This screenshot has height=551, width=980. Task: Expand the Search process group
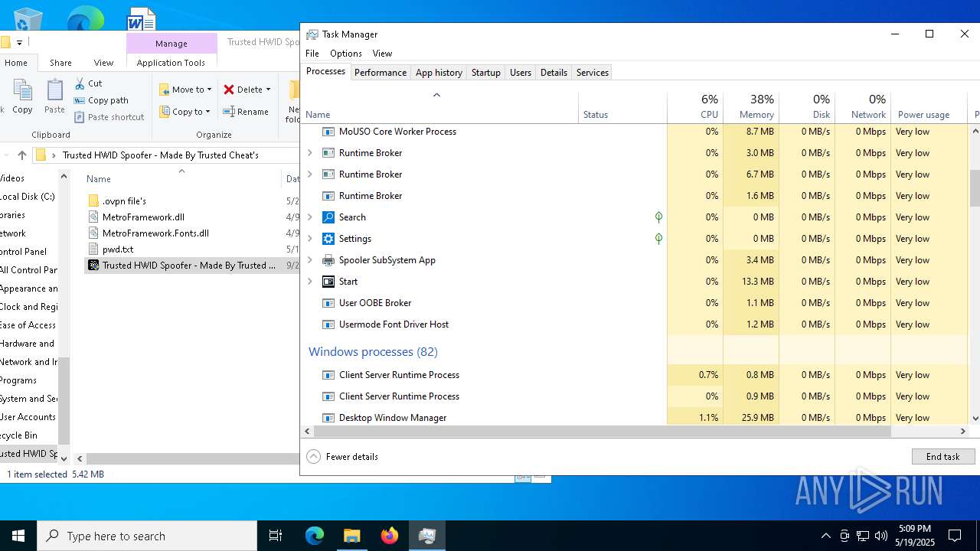(x=310, y=217)
